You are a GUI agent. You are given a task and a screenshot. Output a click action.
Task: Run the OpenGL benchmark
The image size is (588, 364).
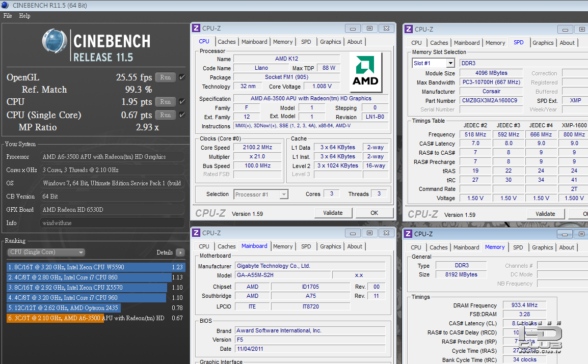click(166, 77)
